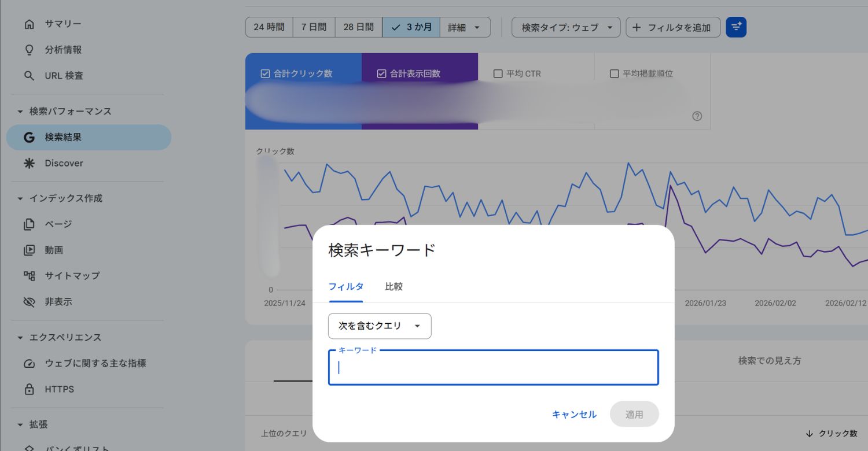Click the キャンセル button
The width and height of the screenshot is (868, 451).
(574, 415)
